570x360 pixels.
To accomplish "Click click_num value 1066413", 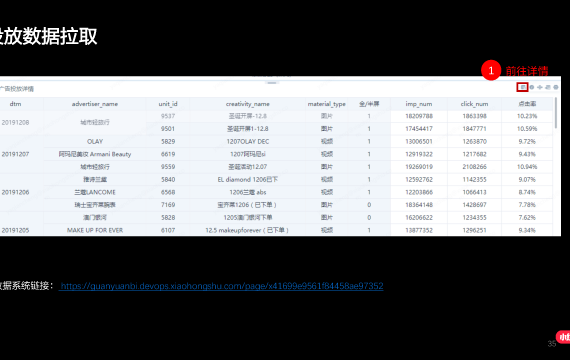I will coord(474,192).
